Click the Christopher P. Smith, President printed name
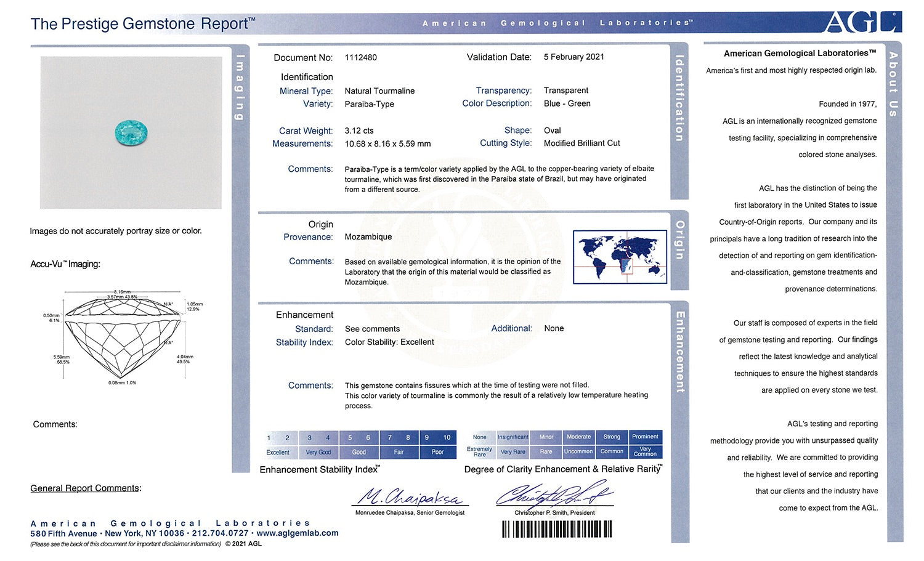The image size is (924, 561). click(x=555, y=512)
